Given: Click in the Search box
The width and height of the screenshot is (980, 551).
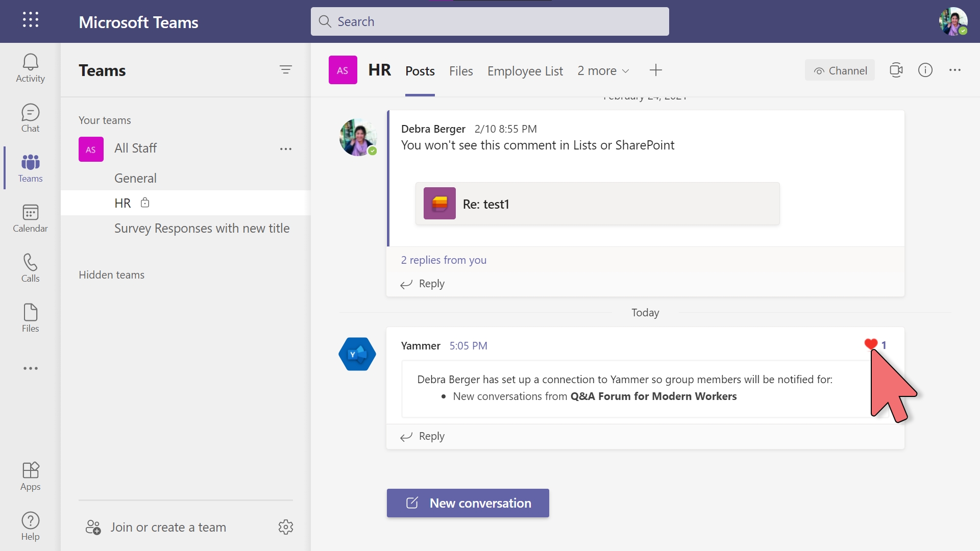Looking at the screenshot, I should point(490,21).
